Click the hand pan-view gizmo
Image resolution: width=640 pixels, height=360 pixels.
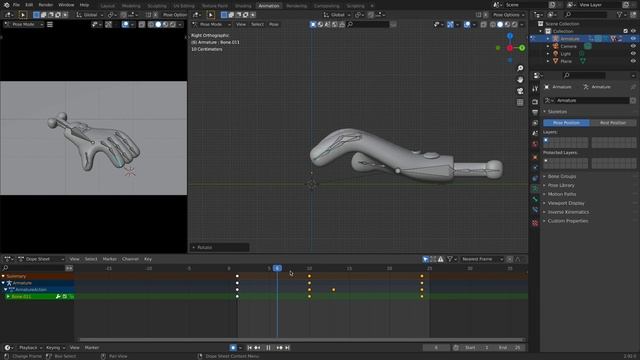tap(520, 80)
